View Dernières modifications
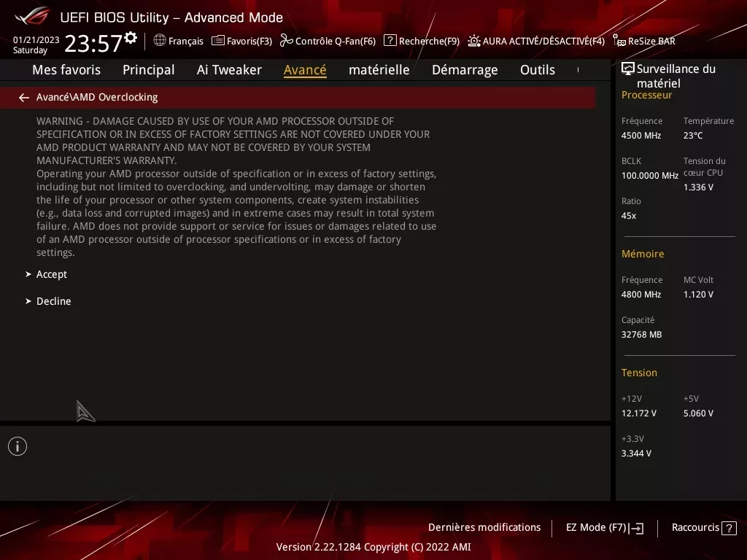This screenshot has width=747, height=560. [x=484, y=527]
